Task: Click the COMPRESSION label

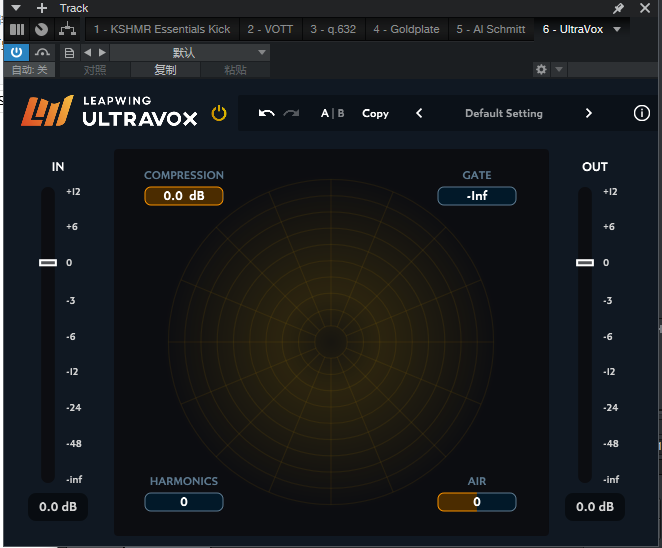Action: coord(184,175)
